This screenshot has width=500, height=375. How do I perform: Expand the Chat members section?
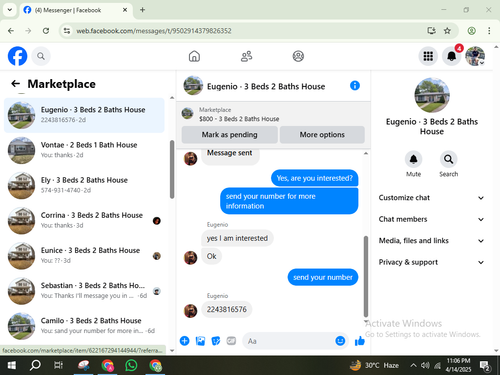(431, 219)
